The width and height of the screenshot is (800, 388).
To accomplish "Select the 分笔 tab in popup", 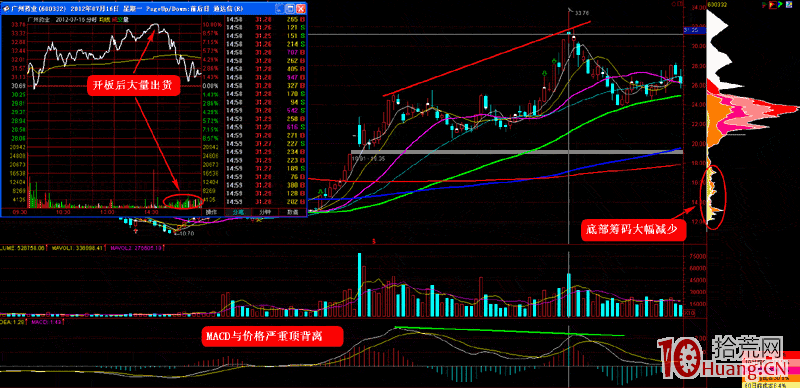I will click(x=238, y=212).
